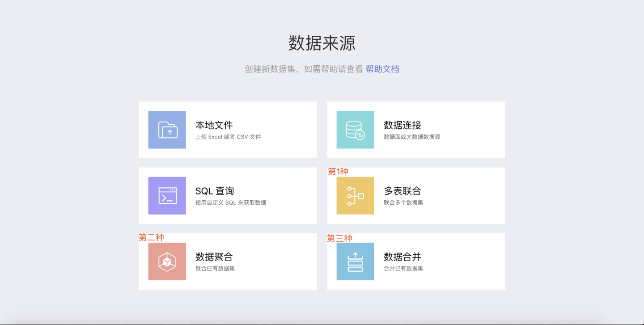This screenshot has width=644, height=325.
Task: Open the 帮助文档 help link
Action: click(382, 69)
